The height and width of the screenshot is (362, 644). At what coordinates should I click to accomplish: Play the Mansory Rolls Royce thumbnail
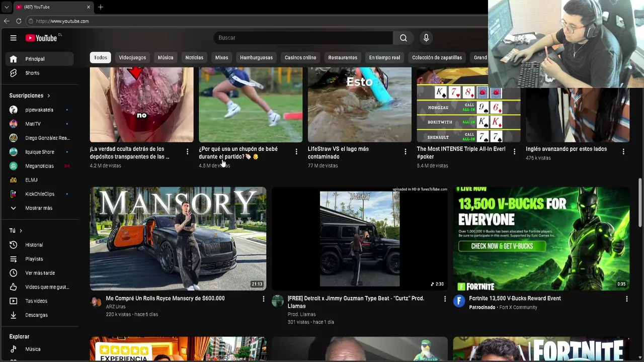178,239
